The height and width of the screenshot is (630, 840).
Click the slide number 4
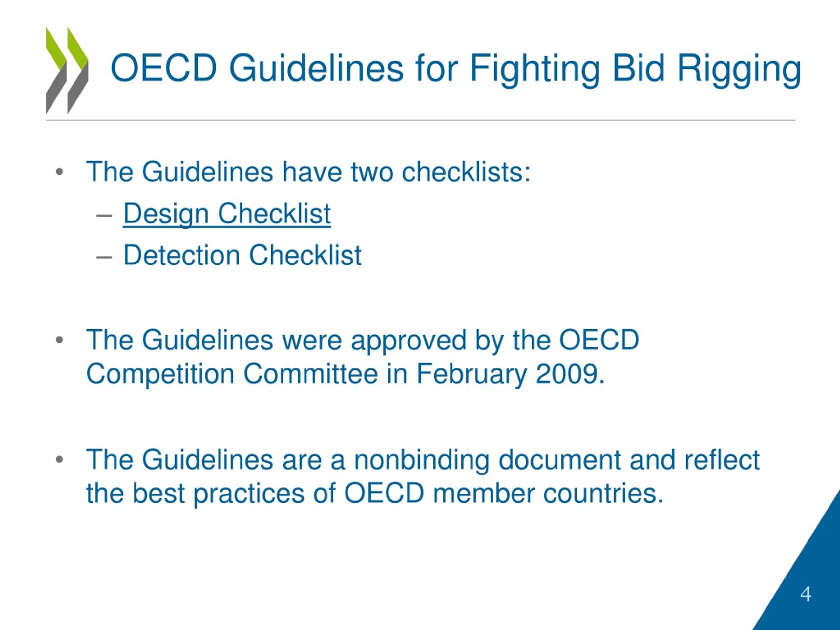(806, 594)
